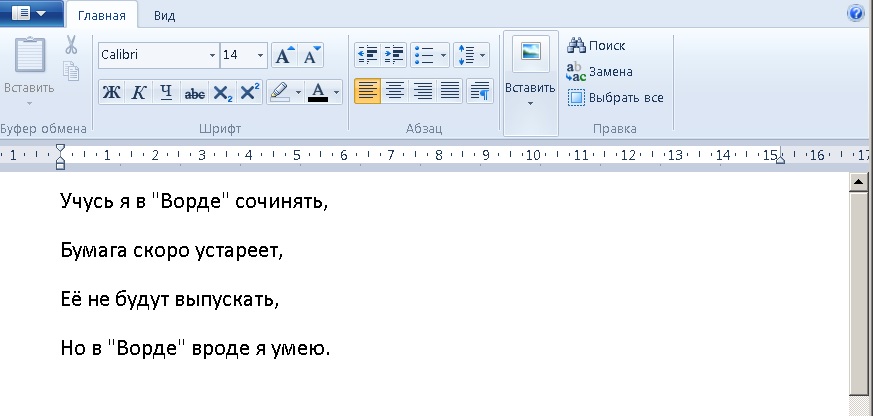The width and height of the screenshot is (873, 416).
Task: Increase font size with grow font icon
Action: (285, 55)
